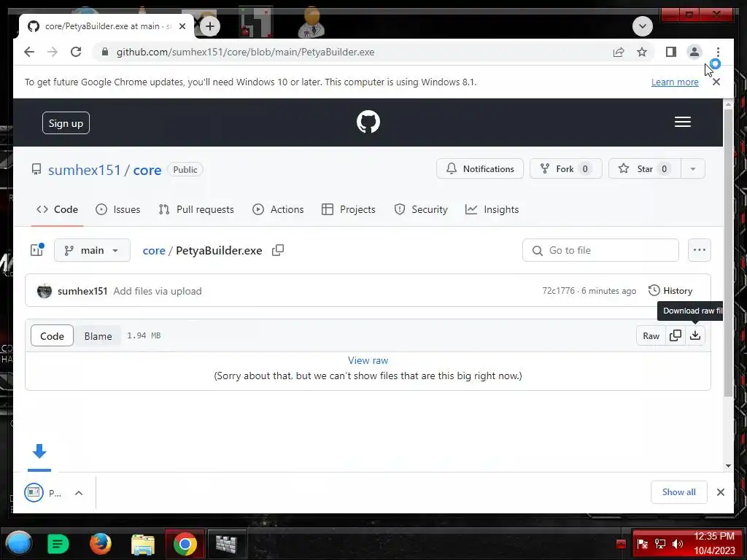747x560 pixels.
Task: Click the core breadcrumb link
Action: (x=154, y=251)
